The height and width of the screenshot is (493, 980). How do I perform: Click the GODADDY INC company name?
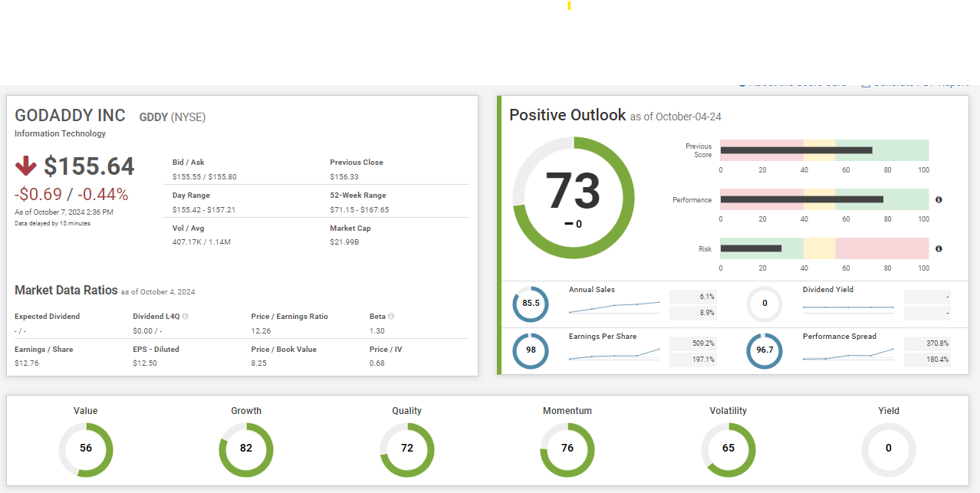pos(70,116)
